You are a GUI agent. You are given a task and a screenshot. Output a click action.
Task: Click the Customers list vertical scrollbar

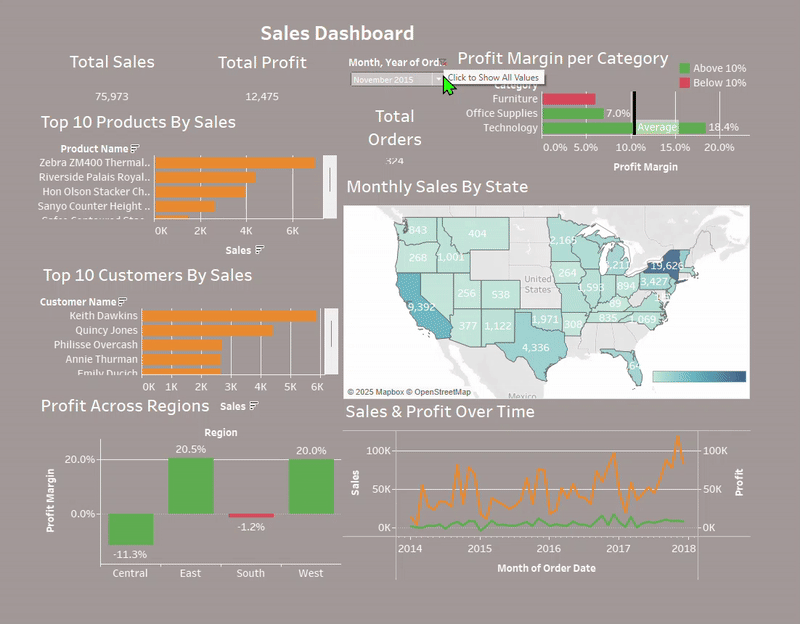331,341
